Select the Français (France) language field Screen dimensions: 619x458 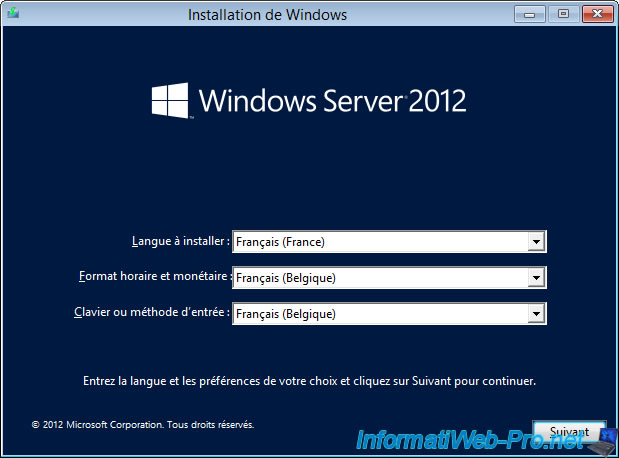pos(389,242)
